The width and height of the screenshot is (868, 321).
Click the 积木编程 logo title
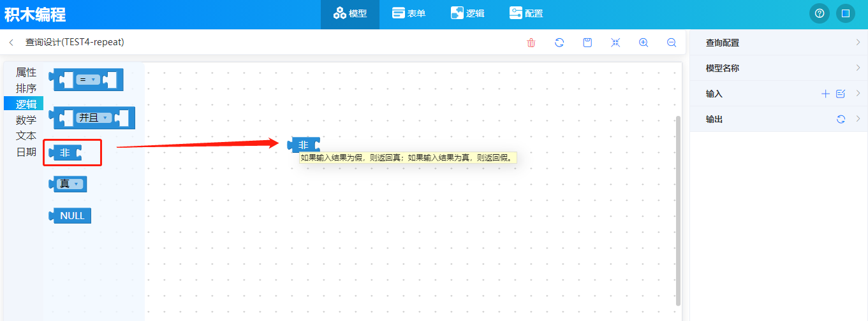click(35, 14)
